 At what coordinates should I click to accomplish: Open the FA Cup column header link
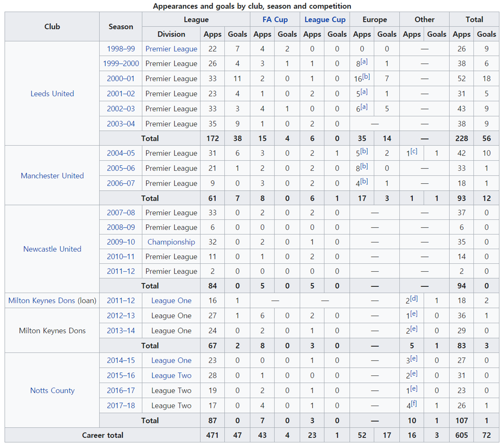[x=275, y=20]
